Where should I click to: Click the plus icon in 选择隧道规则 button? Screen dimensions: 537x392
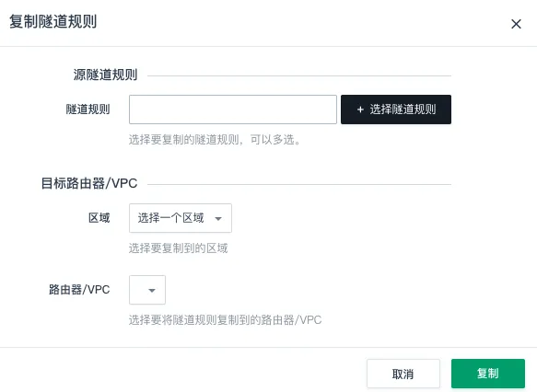pyautogui.click(x=360, y=110)
